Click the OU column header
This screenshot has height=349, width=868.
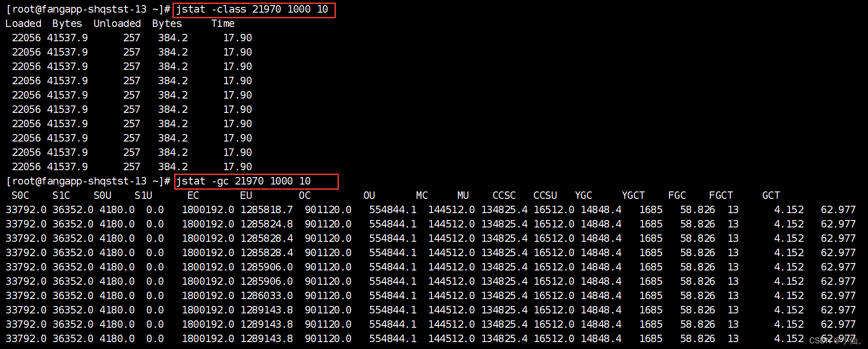pos(369,196)
